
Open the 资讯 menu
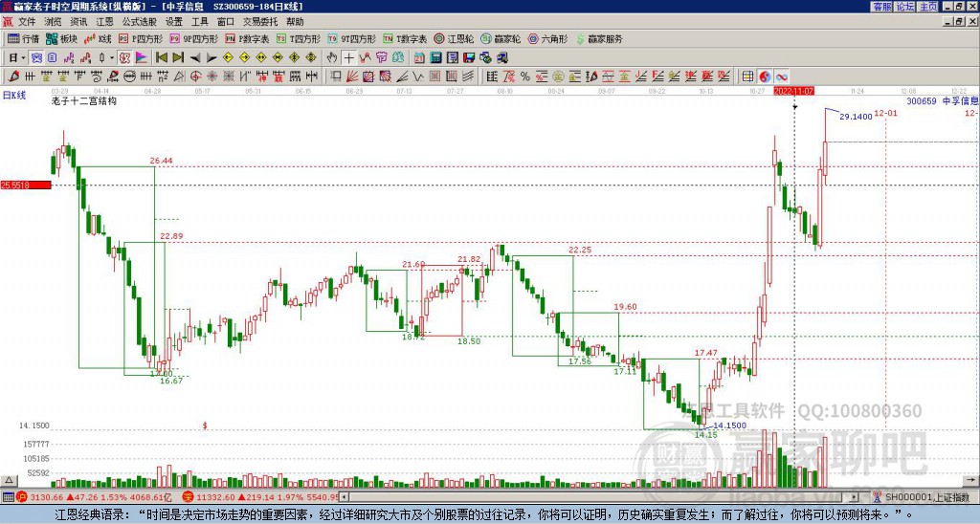[78, 22]
